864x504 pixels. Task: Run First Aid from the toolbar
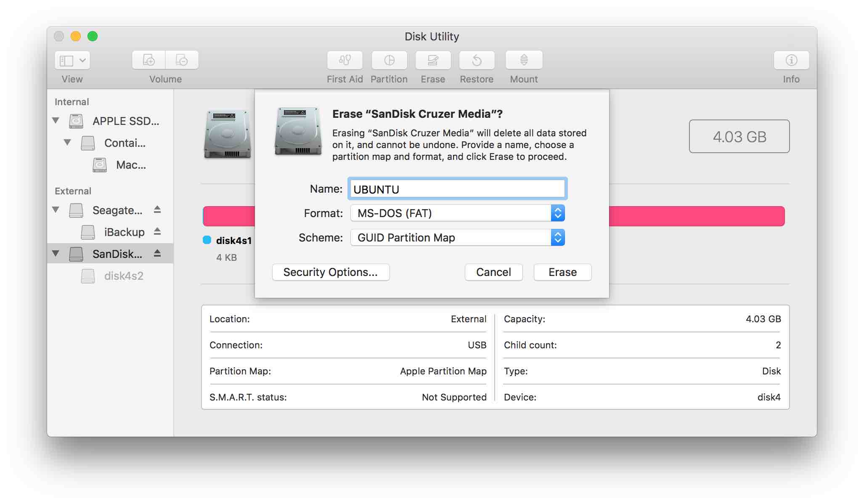[345, 60]
